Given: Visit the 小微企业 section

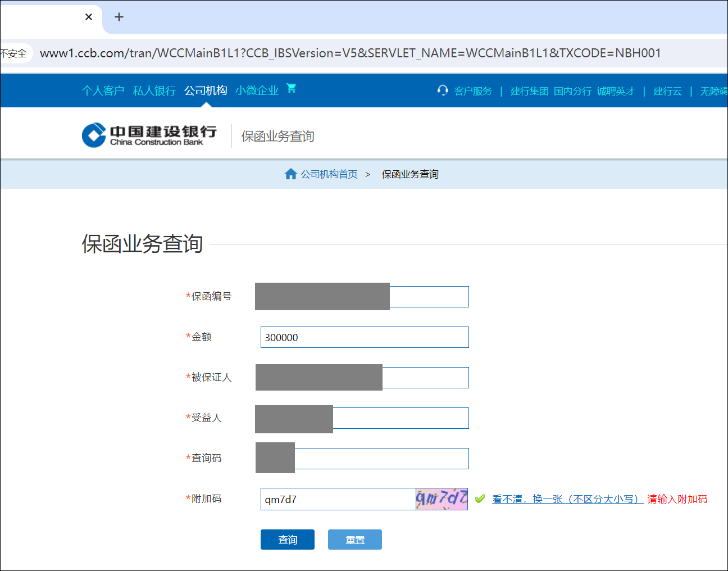Looking at the screenshot, I should 257,90.
